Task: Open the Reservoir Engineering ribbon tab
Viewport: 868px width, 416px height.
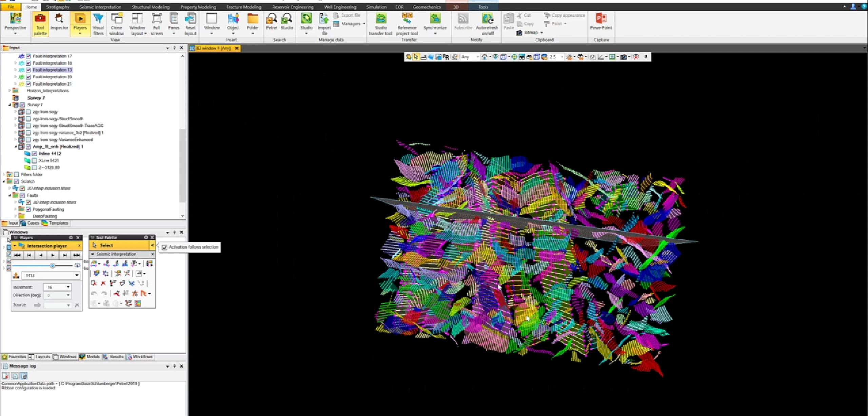Action: tap(293, 7)
